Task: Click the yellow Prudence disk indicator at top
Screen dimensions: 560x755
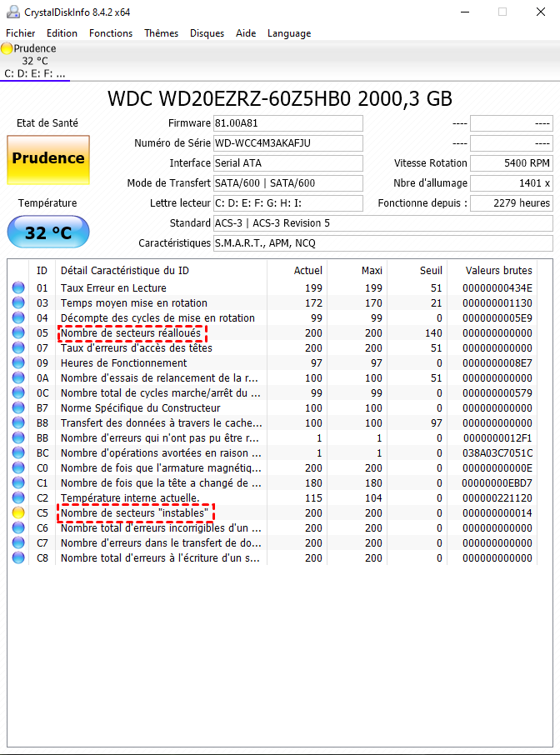Action: point(7,48)
